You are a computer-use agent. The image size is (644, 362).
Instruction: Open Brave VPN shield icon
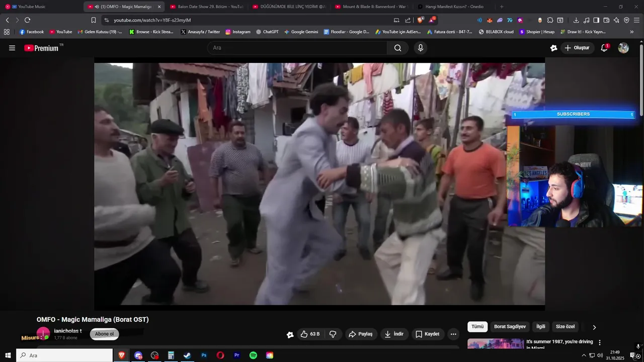(x=626, y=20)
